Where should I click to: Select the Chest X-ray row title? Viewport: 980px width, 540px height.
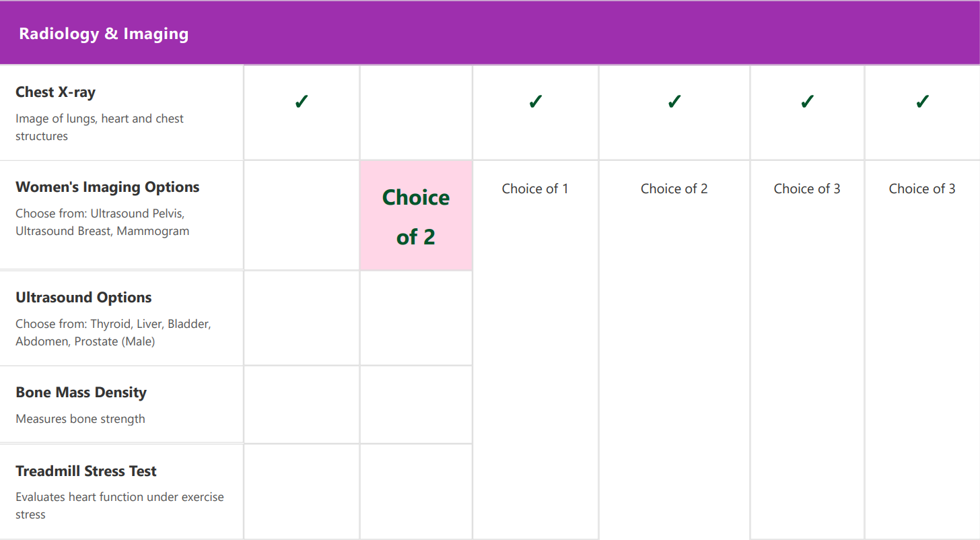point(56,92)
